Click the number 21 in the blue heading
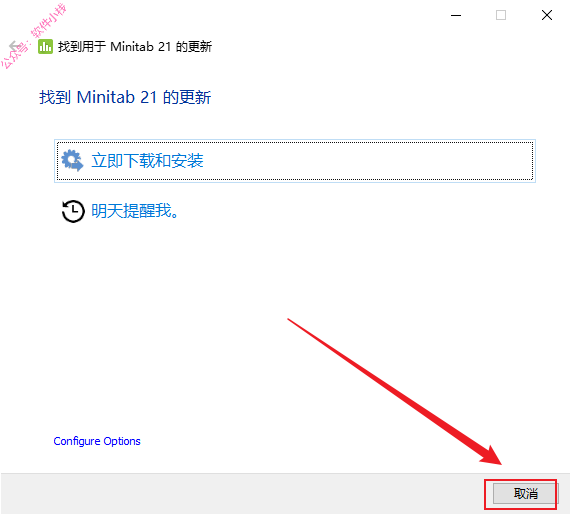 click(x=149, y=97)
